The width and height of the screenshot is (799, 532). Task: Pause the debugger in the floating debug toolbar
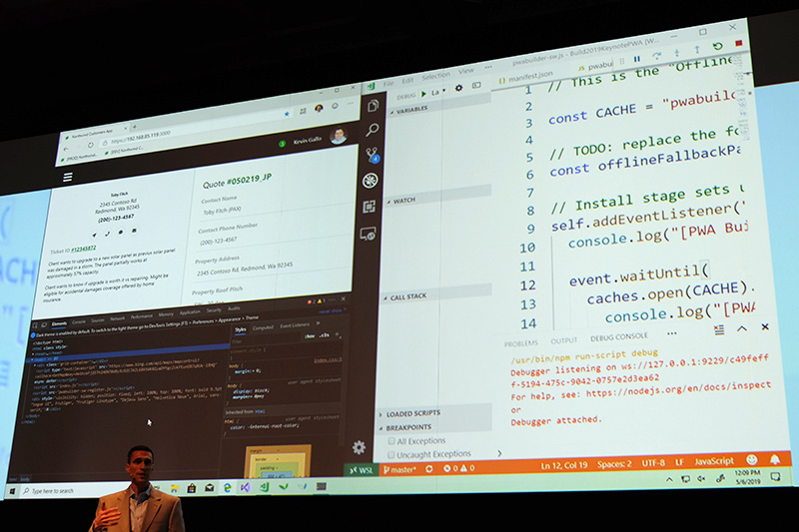pos(637,59)
